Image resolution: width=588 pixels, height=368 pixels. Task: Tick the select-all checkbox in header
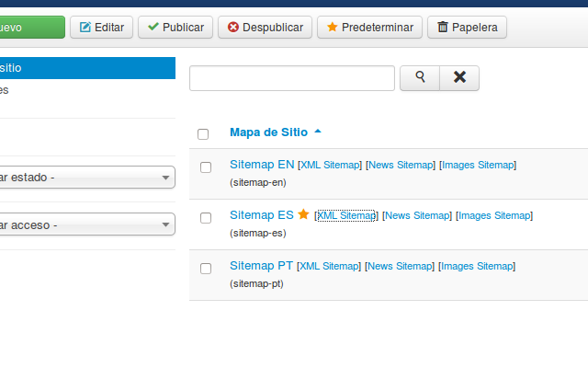coord(203,133)
